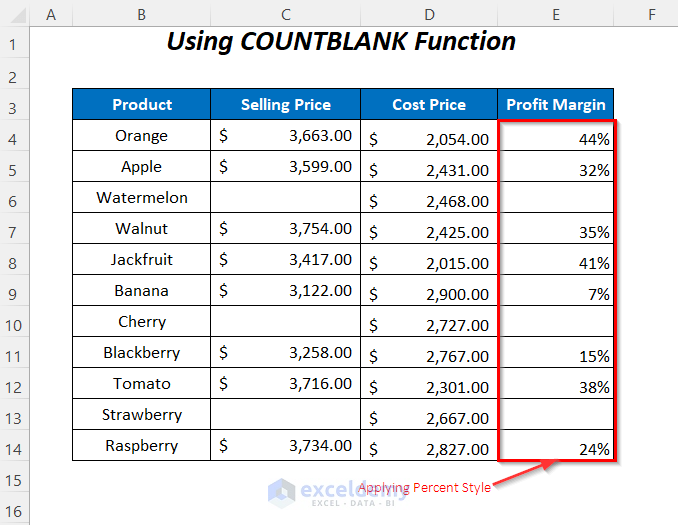678x525 pixels.
Task: Click selling price 3,258.00 cell
Action: (x=285, y=352)
